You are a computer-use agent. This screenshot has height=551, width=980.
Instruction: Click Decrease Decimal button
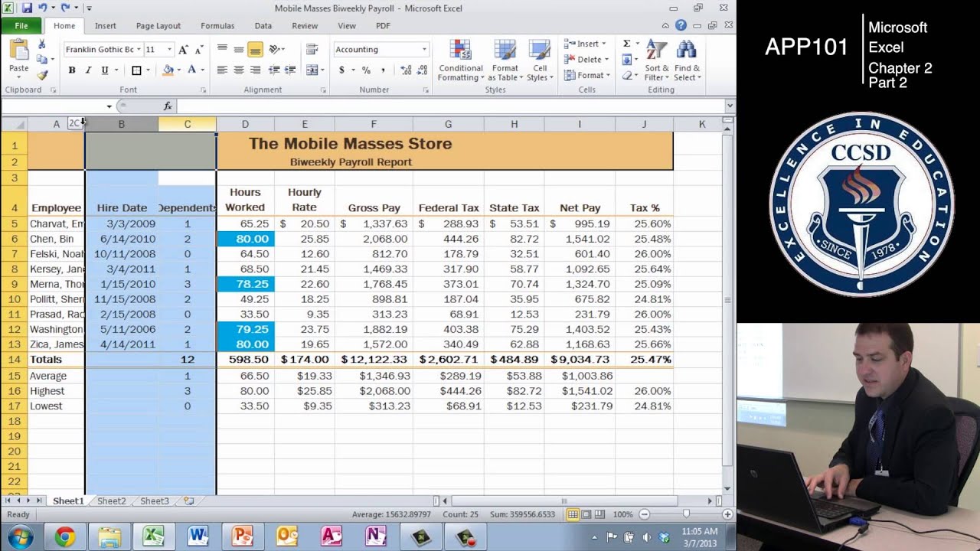[x=423, y=70]
